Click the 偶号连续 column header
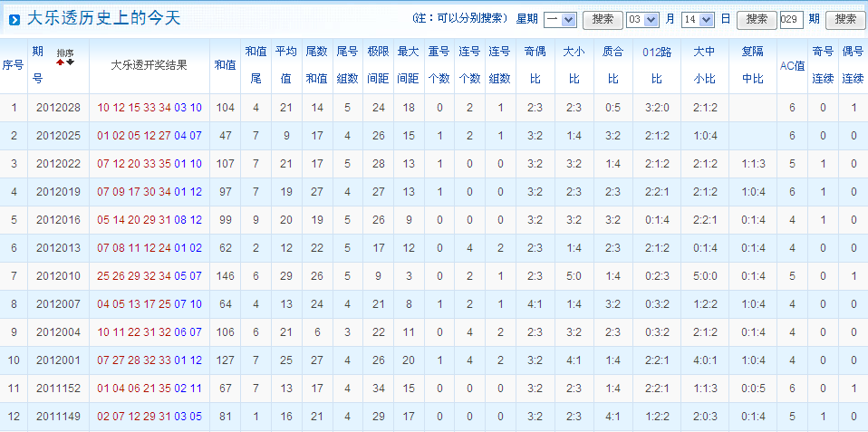 [854, 65]
